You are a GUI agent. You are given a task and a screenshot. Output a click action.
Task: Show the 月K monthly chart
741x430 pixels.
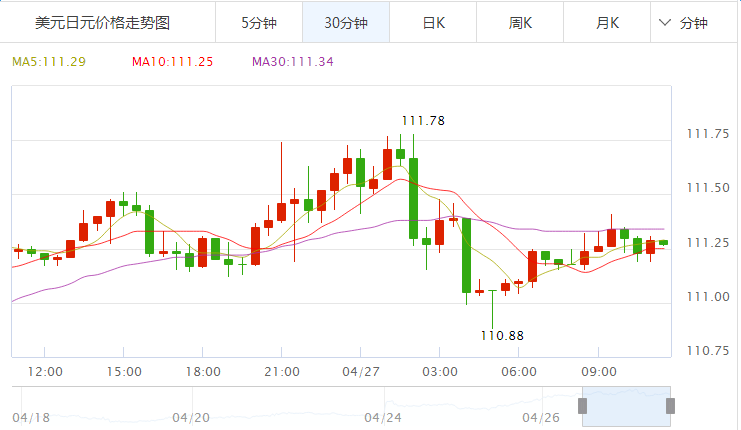point(607,22)
